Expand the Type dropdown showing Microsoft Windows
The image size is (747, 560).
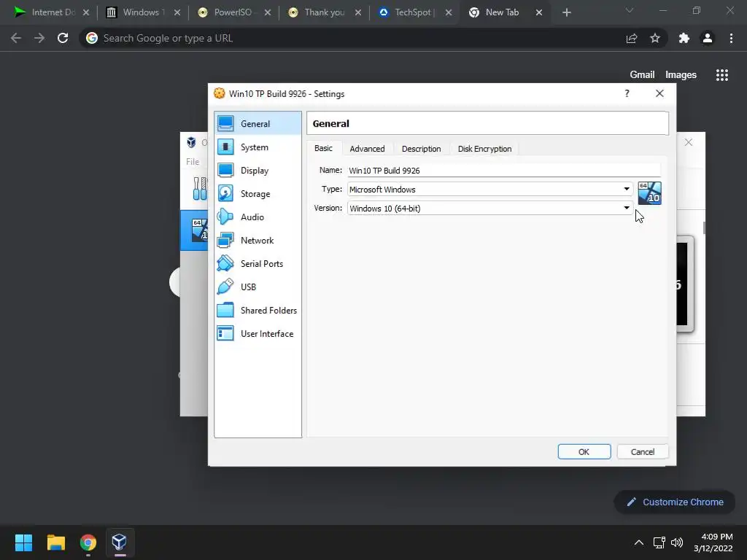coord(489,189)
